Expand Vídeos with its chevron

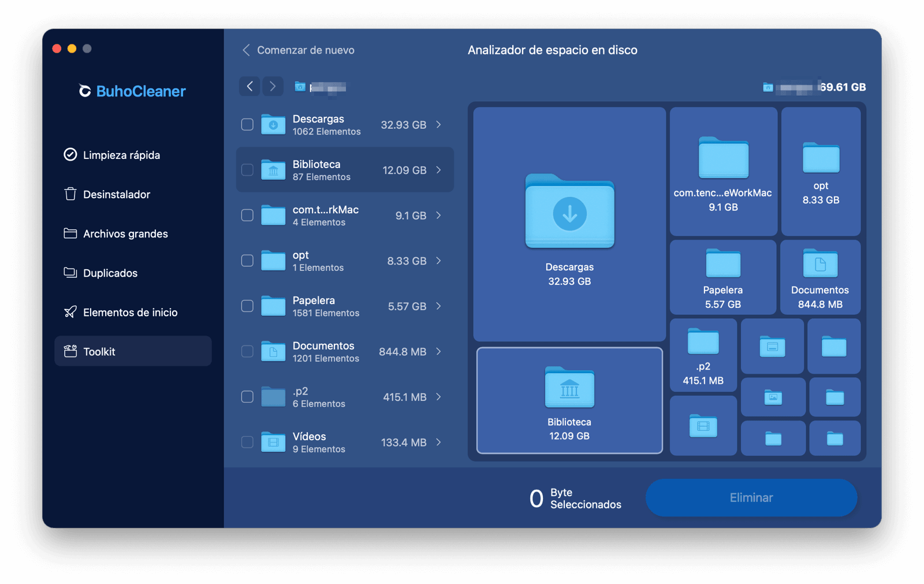[439, 442]
